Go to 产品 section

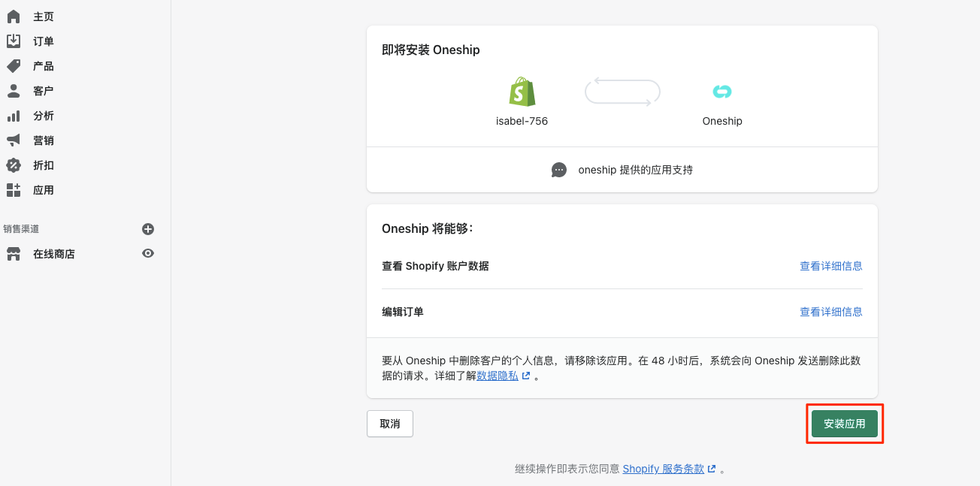click(44, 66)
